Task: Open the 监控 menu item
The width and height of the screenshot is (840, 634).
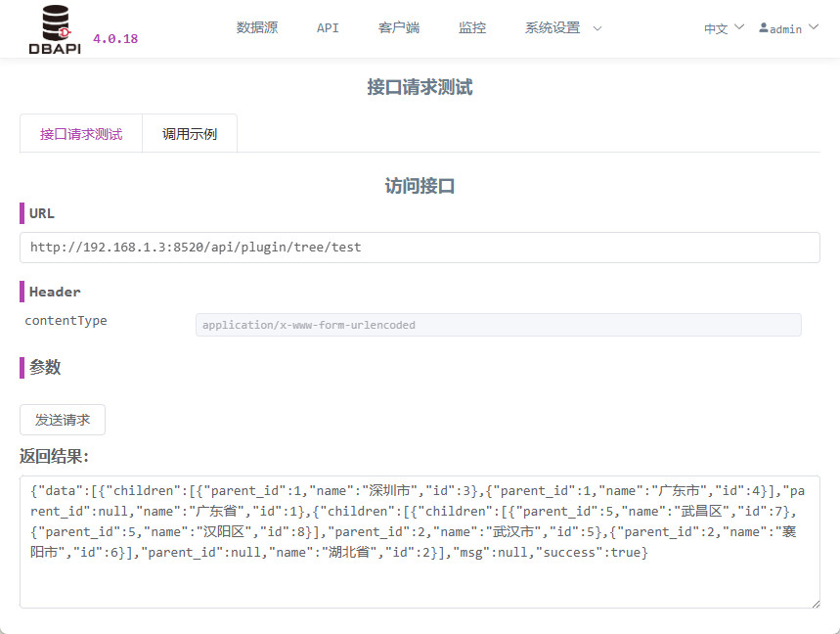Action: (472, 27)
